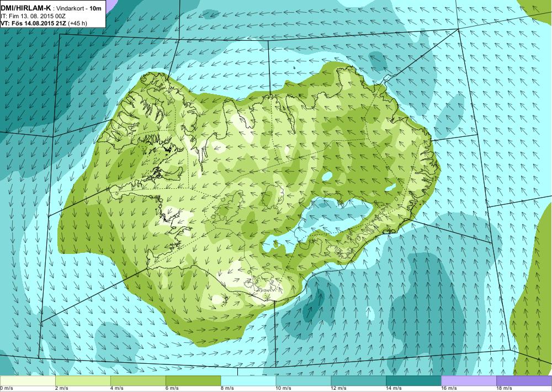This screenshot has width=552, height=392.
Task: Click the "6 m/s" legend label
Action: point(172,389)
